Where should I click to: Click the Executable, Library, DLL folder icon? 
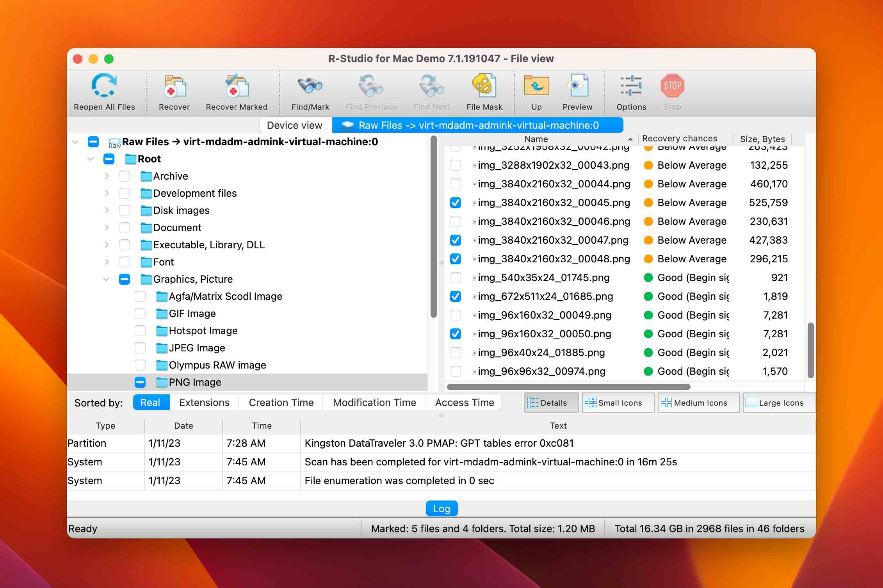pyautogui.click(x=146, y=245)
